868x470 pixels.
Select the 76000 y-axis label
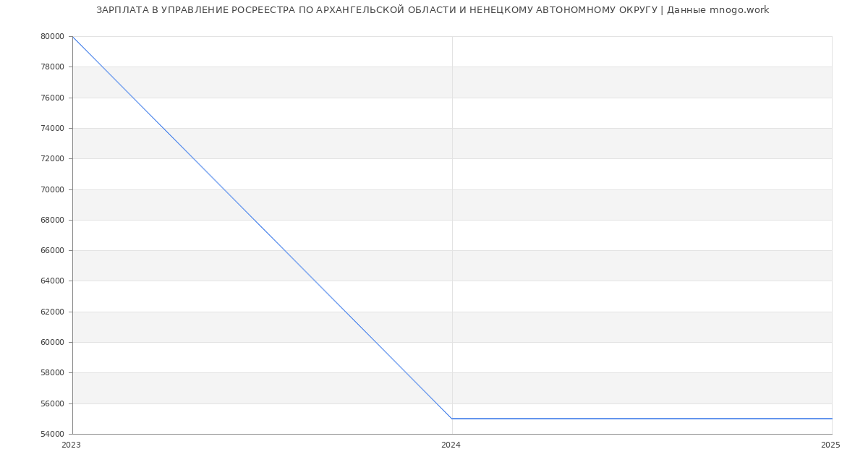click(53, 98)
